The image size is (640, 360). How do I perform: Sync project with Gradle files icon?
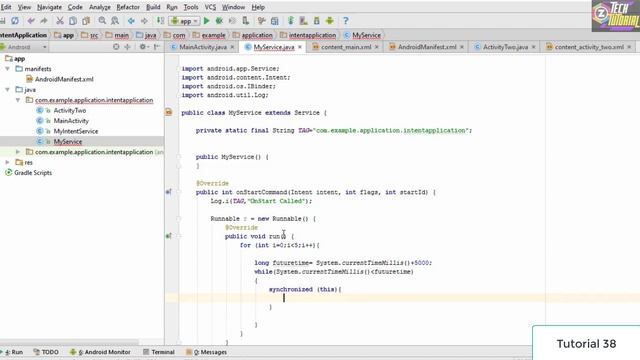[x=291, y=21]
